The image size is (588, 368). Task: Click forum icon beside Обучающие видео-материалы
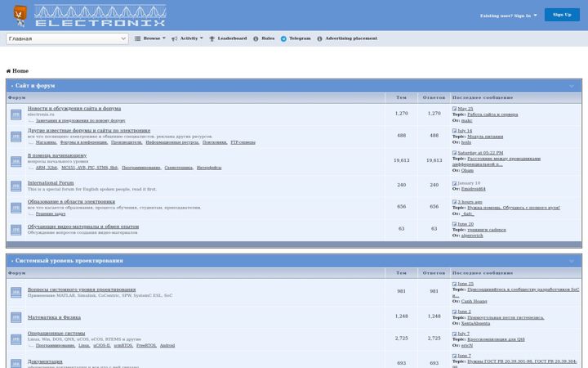point(16,230)
